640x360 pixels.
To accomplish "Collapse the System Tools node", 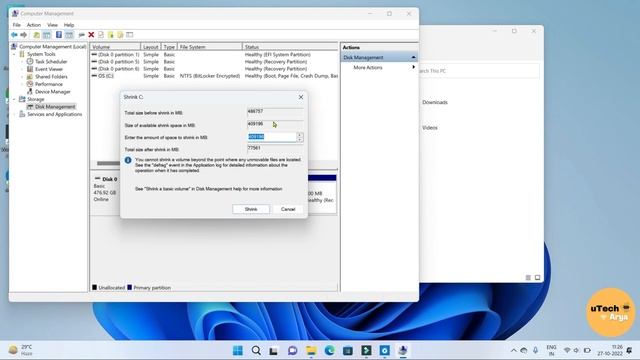I will [x=14, y=54].
